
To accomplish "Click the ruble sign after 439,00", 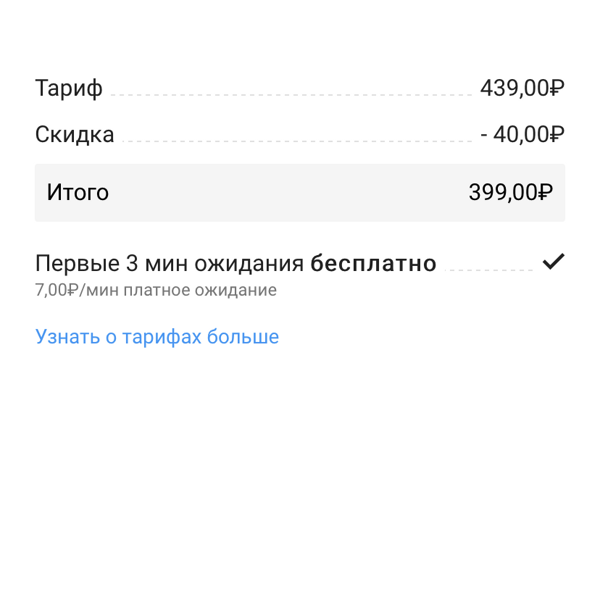I will tap(557, 88).
